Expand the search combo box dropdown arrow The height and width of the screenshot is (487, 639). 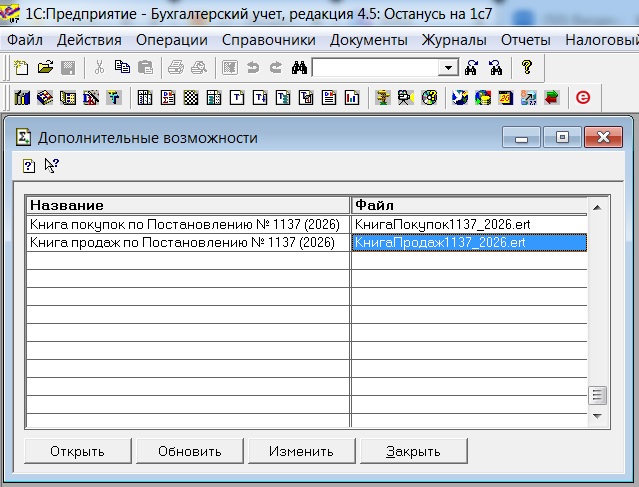448,68
